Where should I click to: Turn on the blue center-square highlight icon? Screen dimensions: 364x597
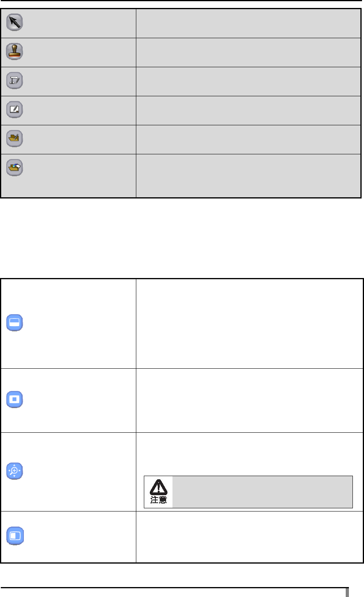click(15, 399)
